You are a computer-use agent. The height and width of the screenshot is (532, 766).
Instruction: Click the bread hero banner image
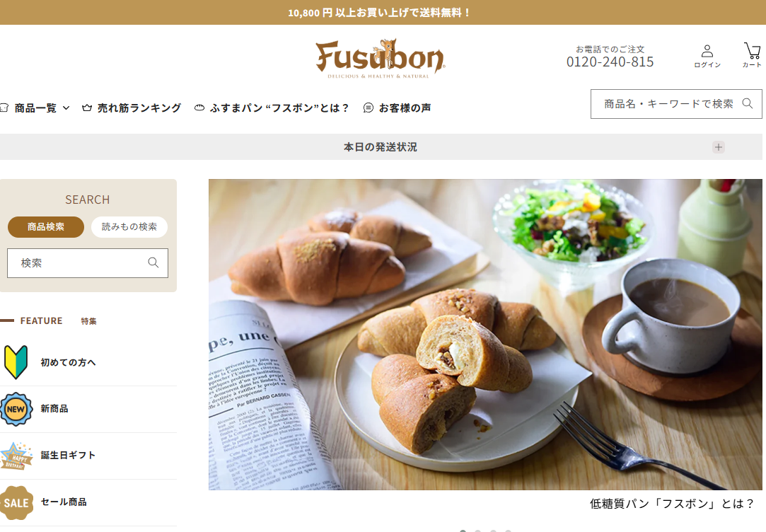(x=485, y=335)
